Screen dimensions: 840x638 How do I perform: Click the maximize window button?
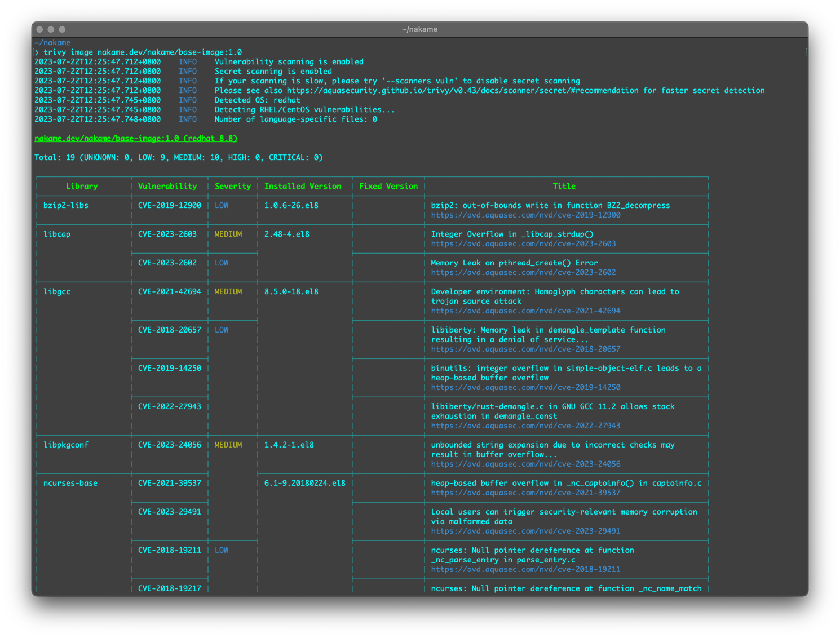tap(62, 29)
